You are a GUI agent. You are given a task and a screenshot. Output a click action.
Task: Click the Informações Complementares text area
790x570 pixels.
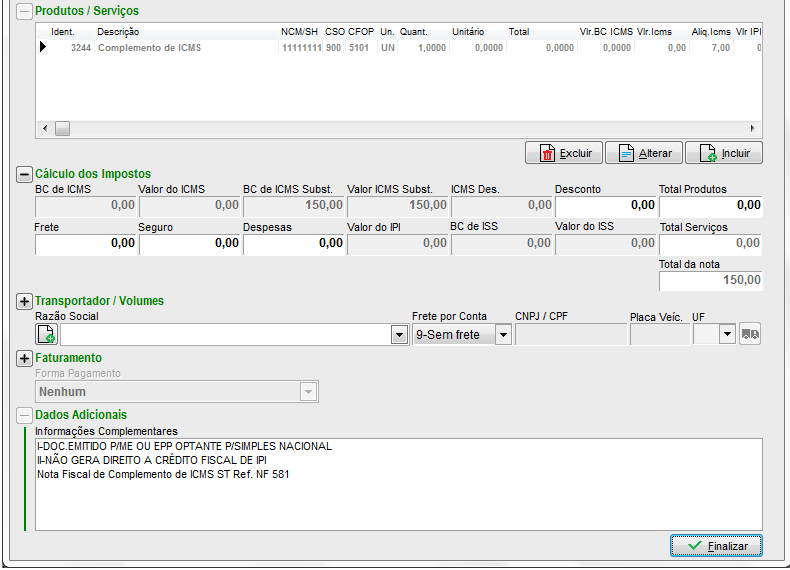coord(398,484)
